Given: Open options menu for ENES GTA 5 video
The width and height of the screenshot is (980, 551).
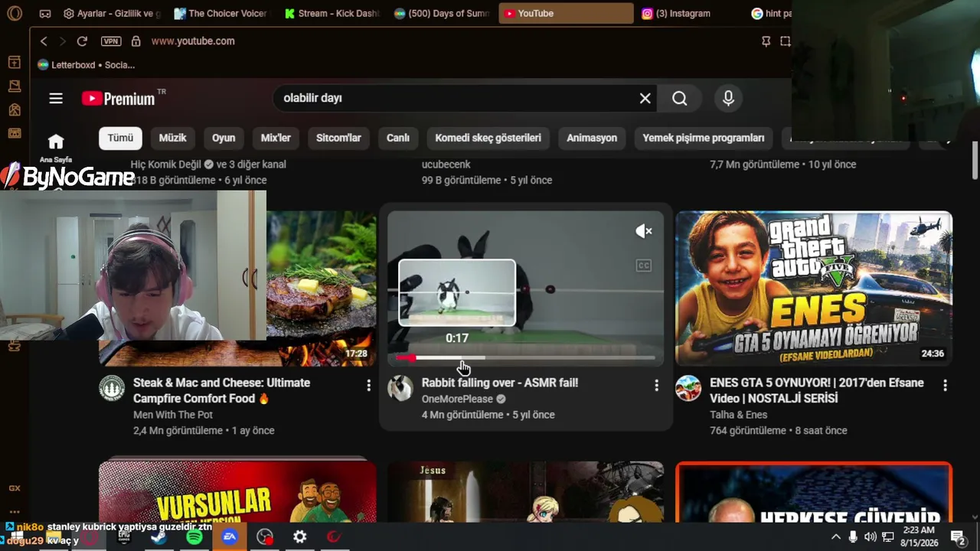Looking at the screenshot, I should [x=945, y=386].
